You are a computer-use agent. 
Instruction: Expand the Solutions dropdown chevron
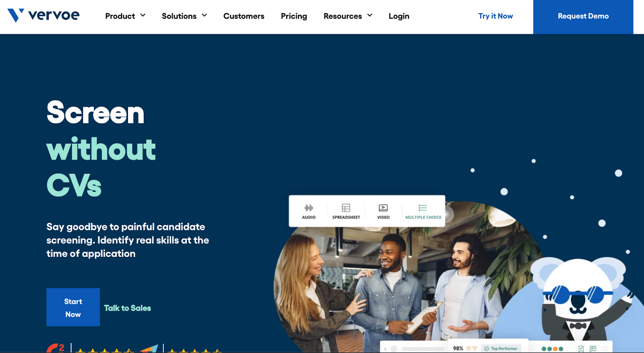204,15
